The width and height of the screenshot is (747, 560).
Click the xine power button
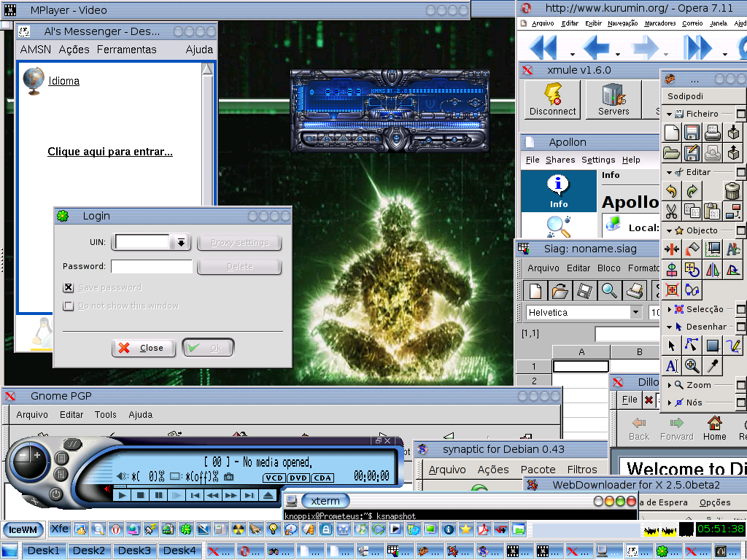55,494
